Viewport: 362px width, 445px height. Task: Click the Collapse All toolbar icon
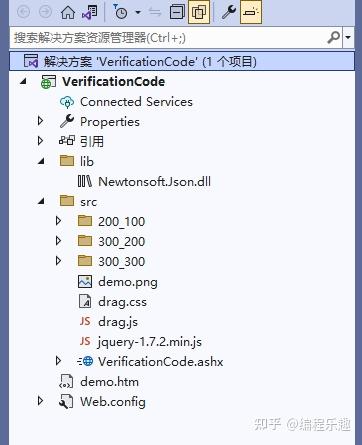tap(177, 12)
